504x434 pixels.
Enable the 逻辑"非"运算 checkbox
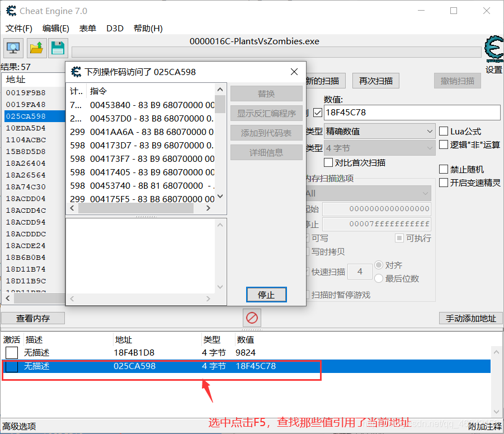[444, 145]
